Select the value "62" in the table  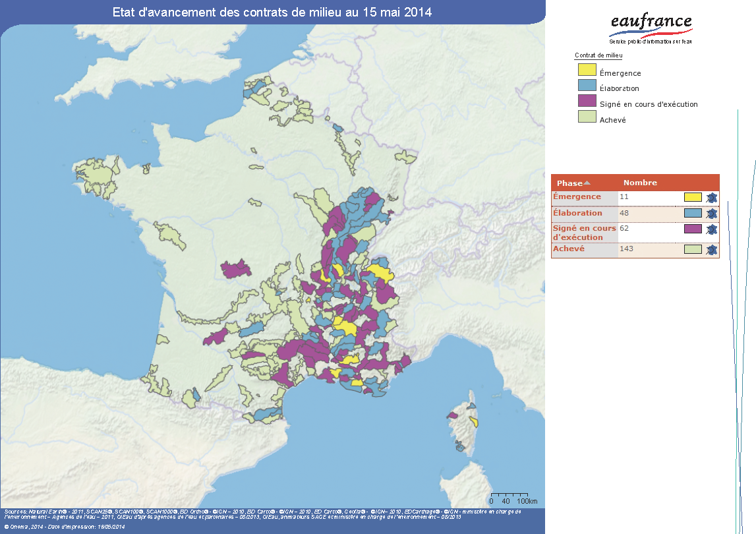click(x=624, y=228)
